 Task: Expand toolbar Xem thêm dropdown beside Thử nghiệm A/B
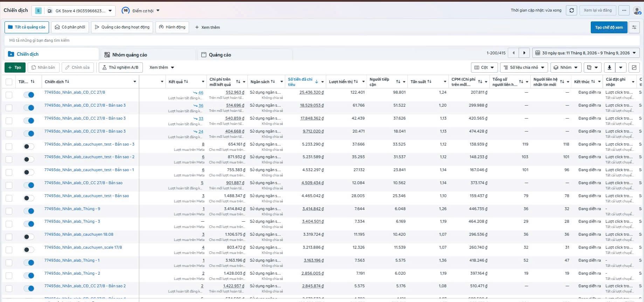pyautogui.click(x=162, y=67)
